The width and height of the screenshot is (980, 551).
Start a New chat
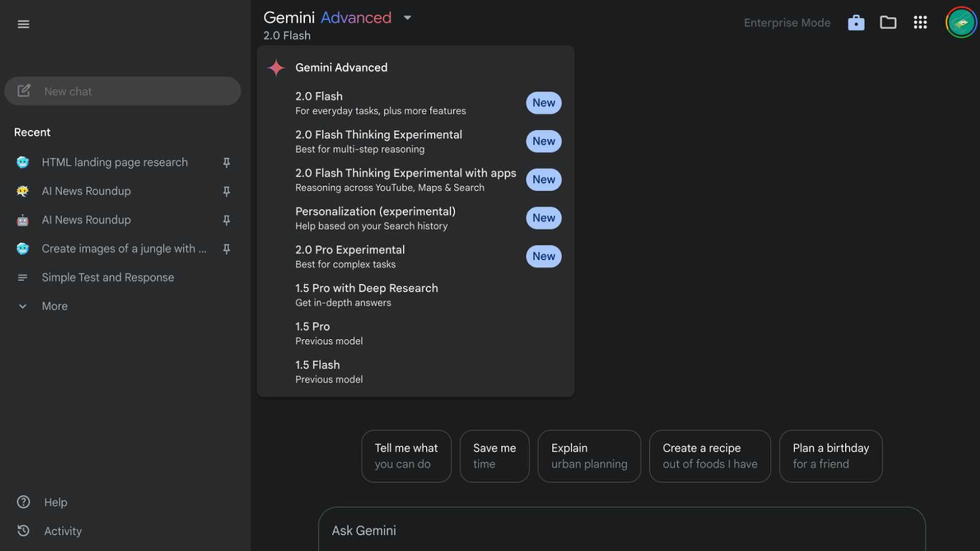click(122, 91)
